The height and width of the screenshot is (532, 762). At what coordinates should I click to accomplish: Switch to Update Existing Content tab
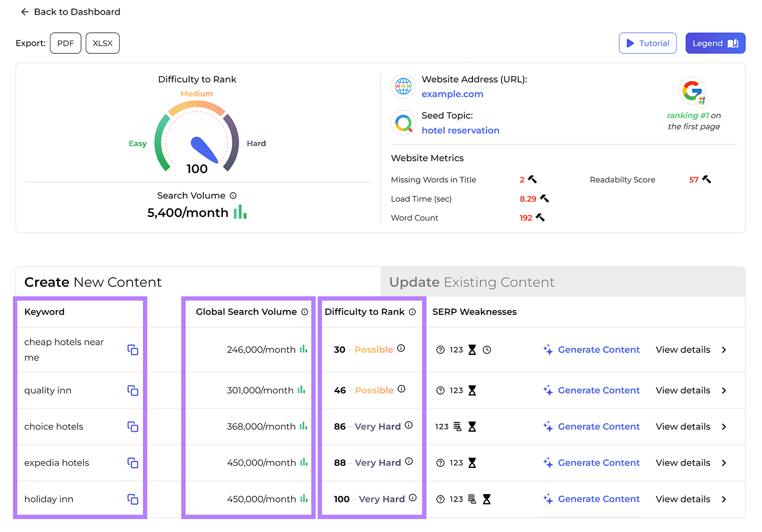(471, 282)
